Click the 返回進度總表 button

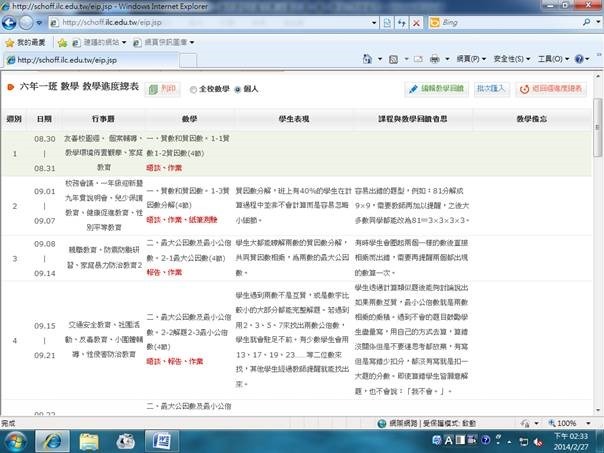554,89
